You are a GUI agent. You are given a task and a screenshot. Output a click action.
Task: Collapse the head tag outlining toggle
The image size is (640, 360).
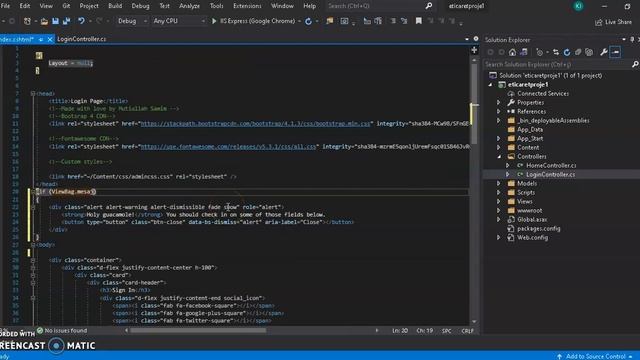pyautogui.click(x=33, y=93)
